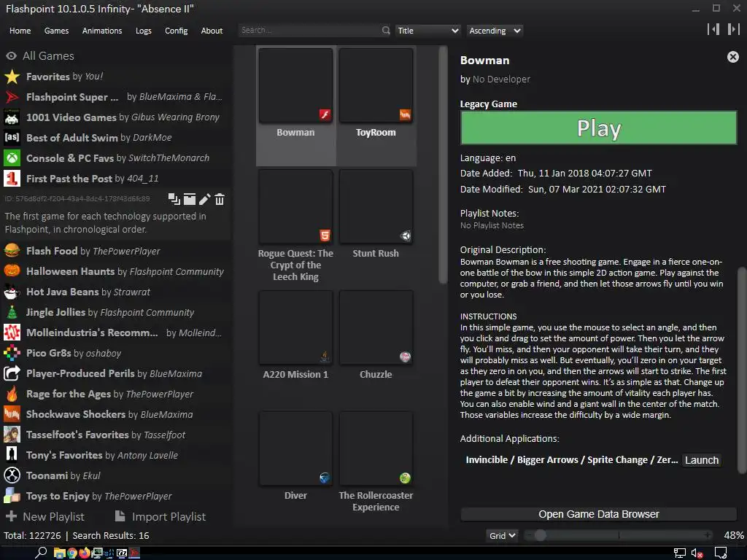Click the thumbnail scale slider handle

tap(540, 536)
